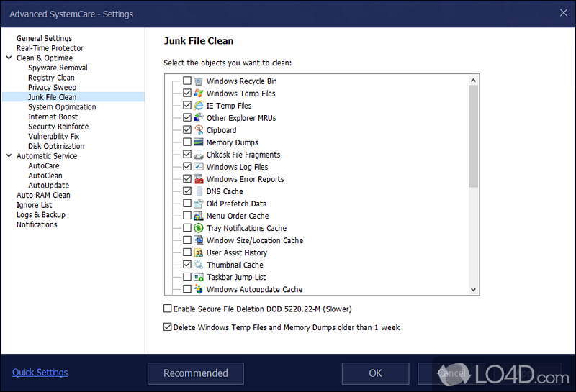Screen dimensions: 576x392
Task: Collapse the Clean & Optimize tree node
Action: point(9,58)
